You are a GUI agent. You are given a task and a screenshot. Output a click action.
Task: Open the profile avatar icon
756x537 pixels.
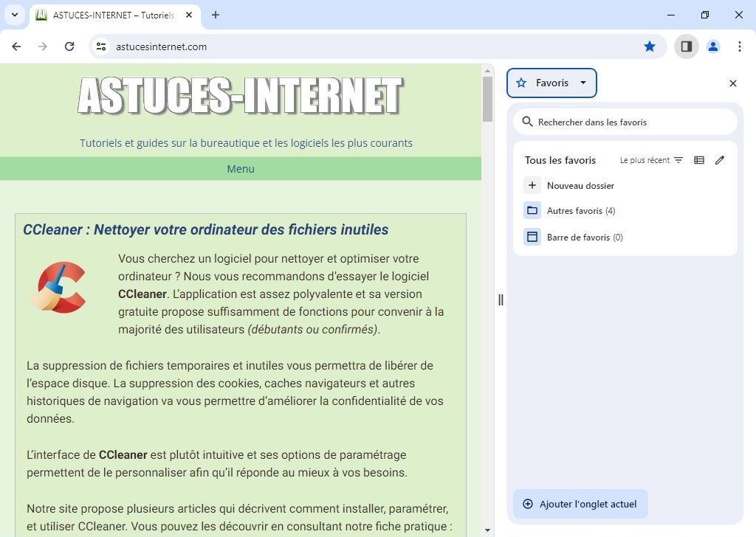(x=712, y=46)
